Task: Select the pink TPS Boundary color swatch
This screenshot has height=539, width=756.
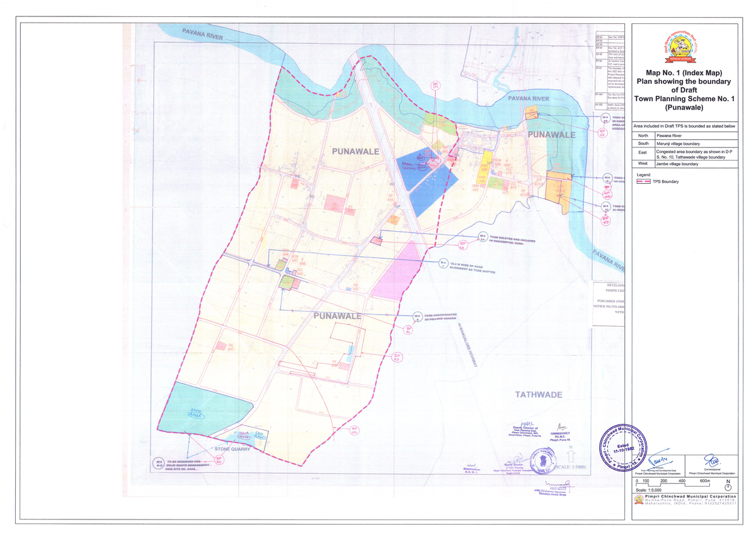Action: coord(643,181)
